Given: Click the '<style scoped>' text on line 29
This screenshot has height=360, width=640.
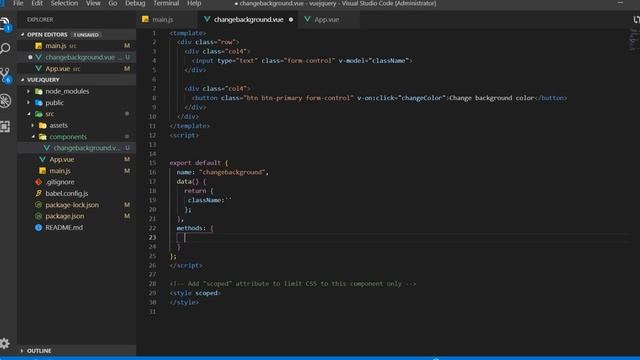Looking at the screenshot, I should pyautogui.click(x=195, y=293).
